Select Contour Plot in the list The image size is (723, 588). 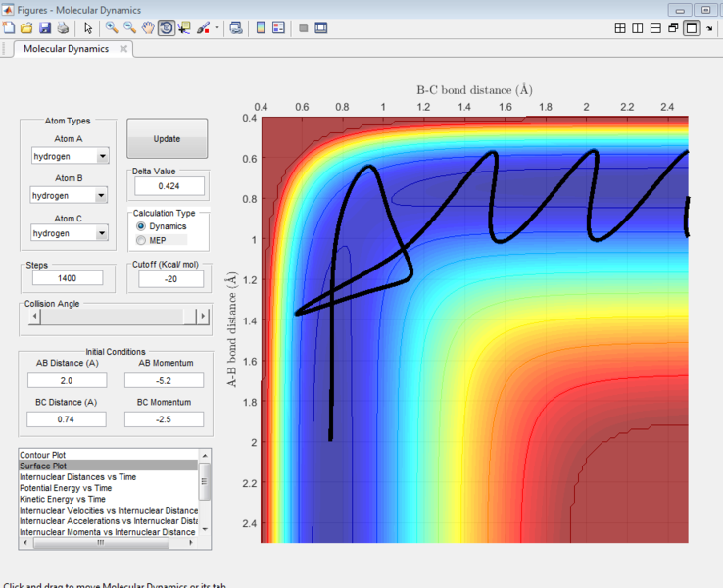point(43,456)
